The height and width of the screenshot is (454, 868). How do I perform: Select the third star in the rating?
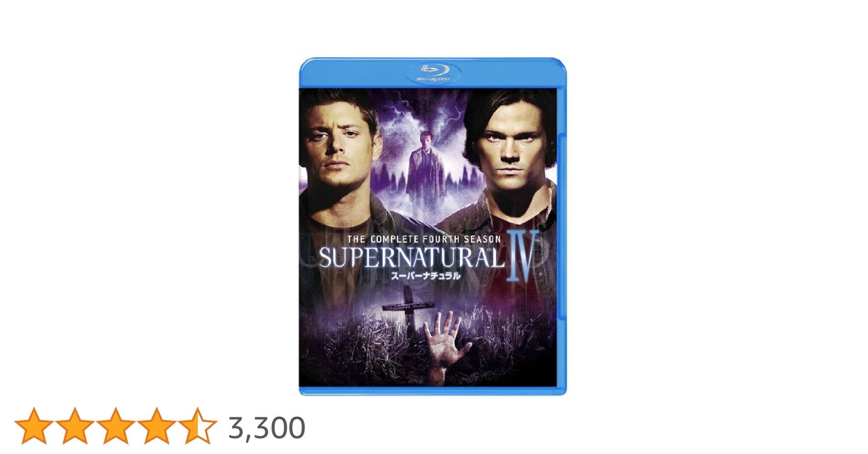click(x=115, y=426)
